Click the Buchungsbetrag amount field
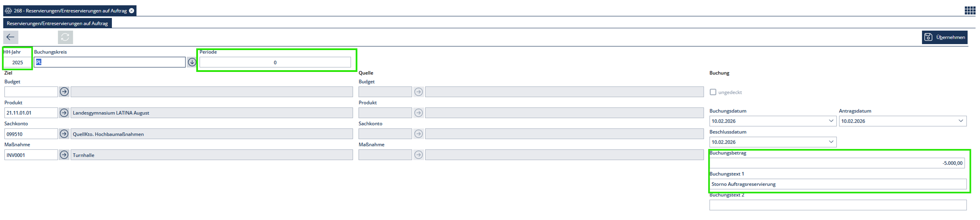Viewport: 980px width, 220px height. [836, 163]
